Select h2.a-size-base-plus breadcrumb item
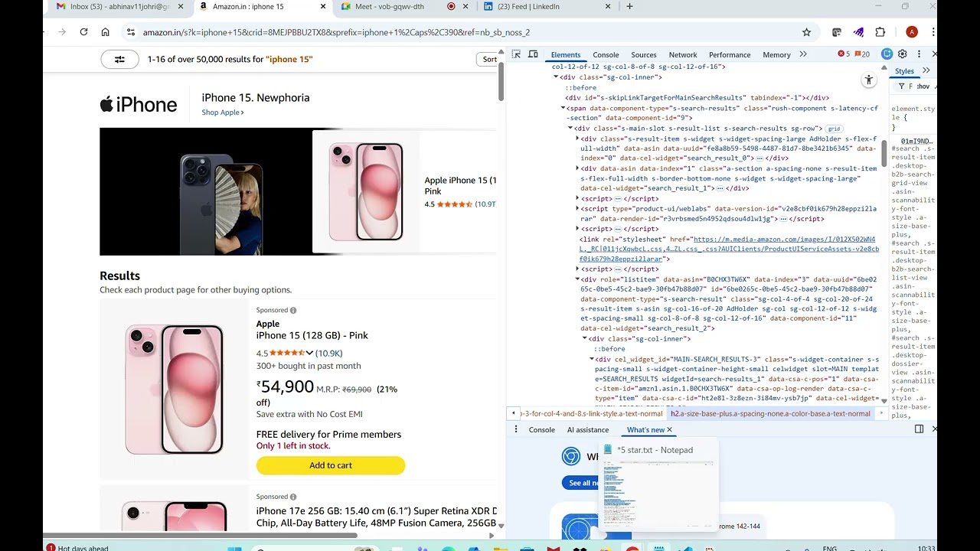 (770, 413)
